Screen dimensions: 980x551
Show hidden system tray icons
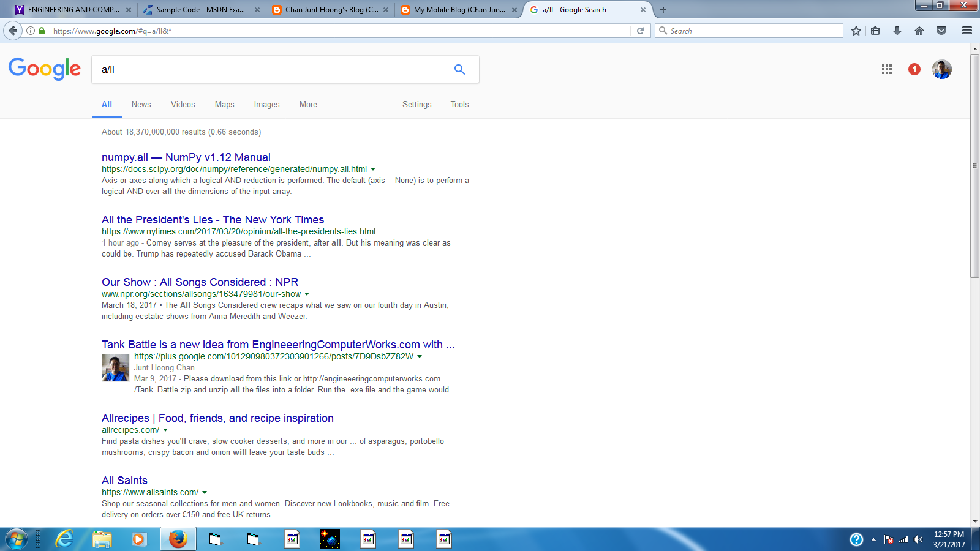873,539
